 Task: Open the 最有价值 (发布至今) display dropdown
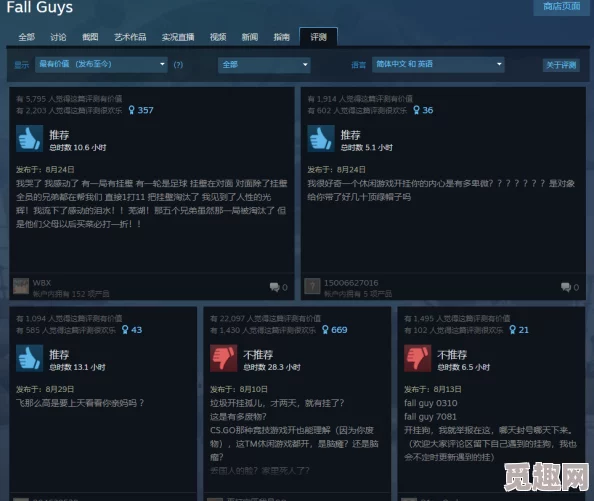tap(101, 64)
